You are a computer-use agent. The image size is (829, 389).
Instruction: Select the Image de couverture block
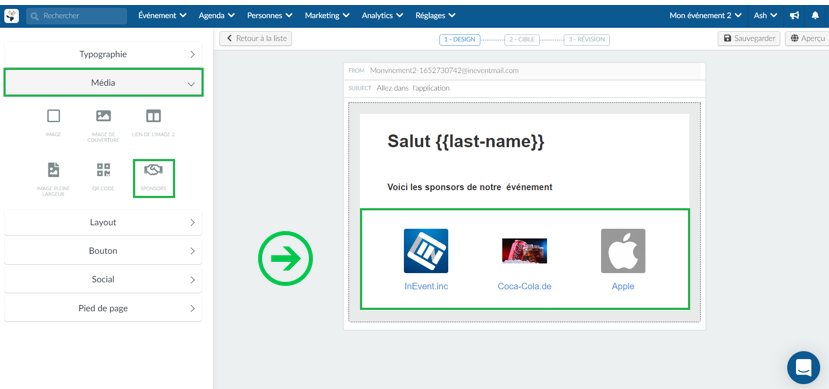tap(103, 126)
